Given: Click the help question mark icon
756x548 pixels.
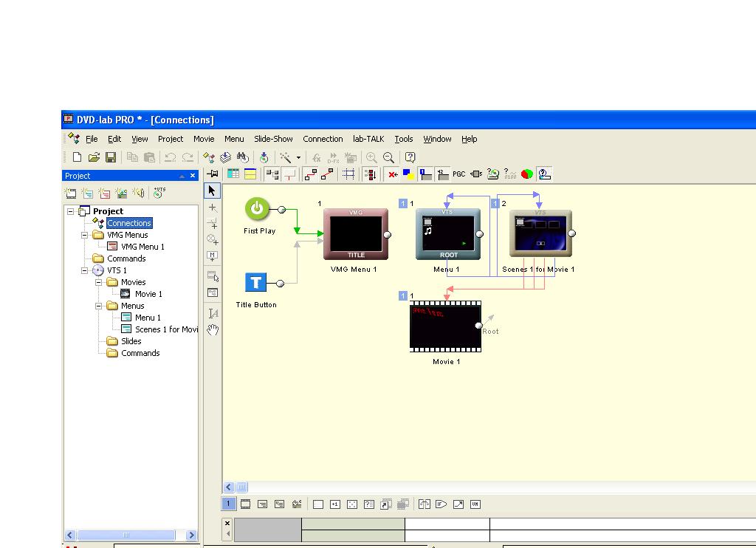Looking at the screenshot, I should click(410, 157).
